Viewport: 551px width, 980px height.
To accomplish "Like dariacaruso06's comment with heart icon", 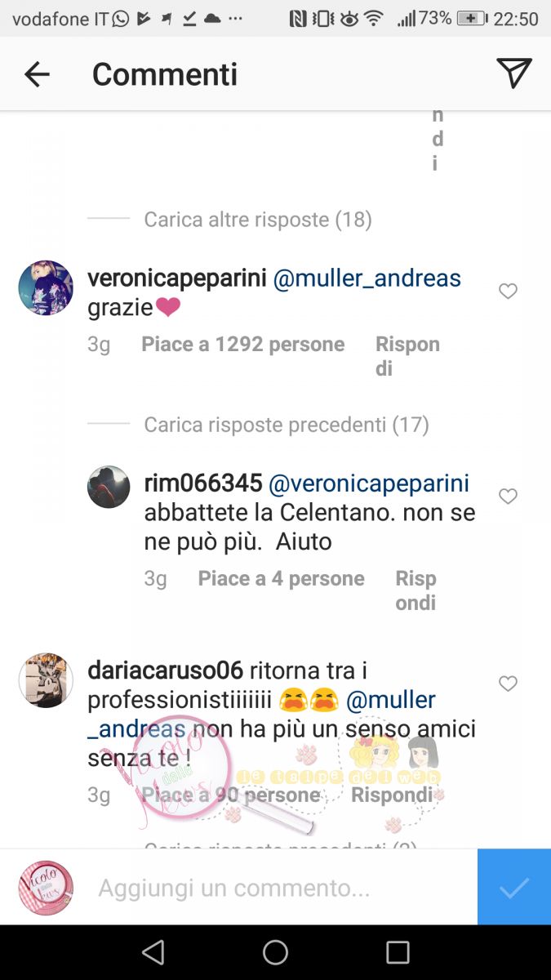I will 508,684.
